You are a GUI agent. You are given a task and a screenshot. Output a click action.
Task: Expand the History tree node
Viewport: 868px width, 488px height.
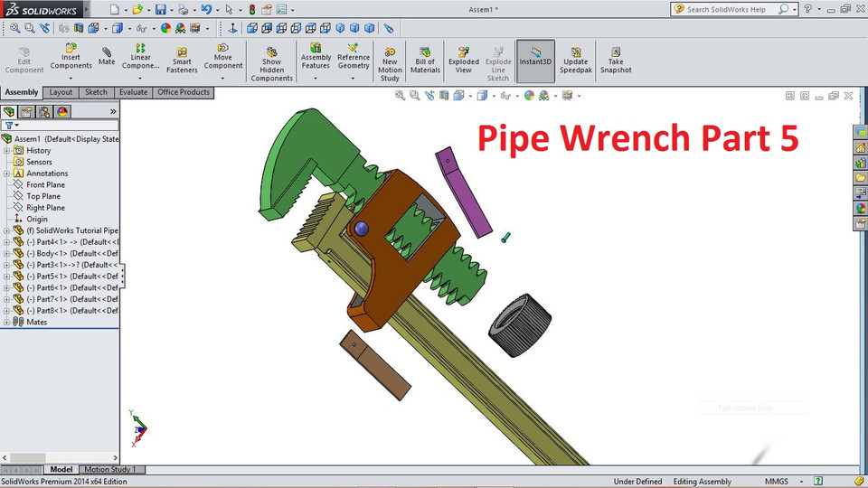pos(6,151)
